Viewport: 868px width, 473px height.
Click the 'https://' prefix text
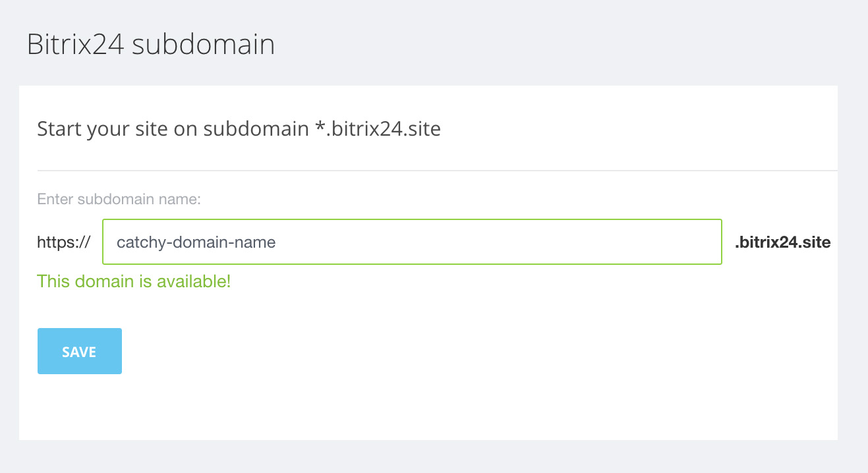(63, 242)
